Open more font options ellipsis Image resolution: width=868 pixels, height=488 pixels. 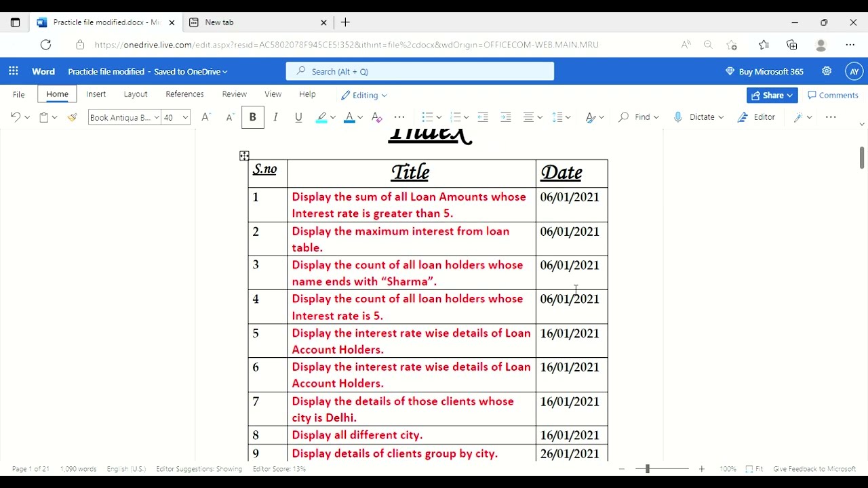coord(399,117)
